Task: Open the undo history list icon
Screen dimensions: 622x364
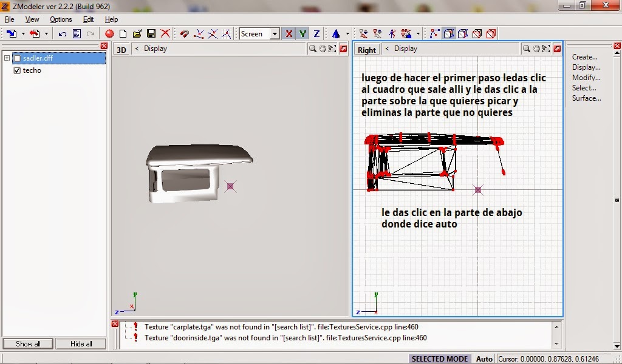Action: 77,33
